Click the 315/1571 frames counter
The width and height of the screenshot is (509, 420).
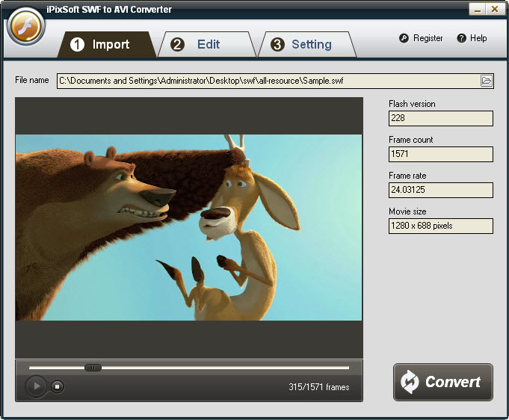318,387
